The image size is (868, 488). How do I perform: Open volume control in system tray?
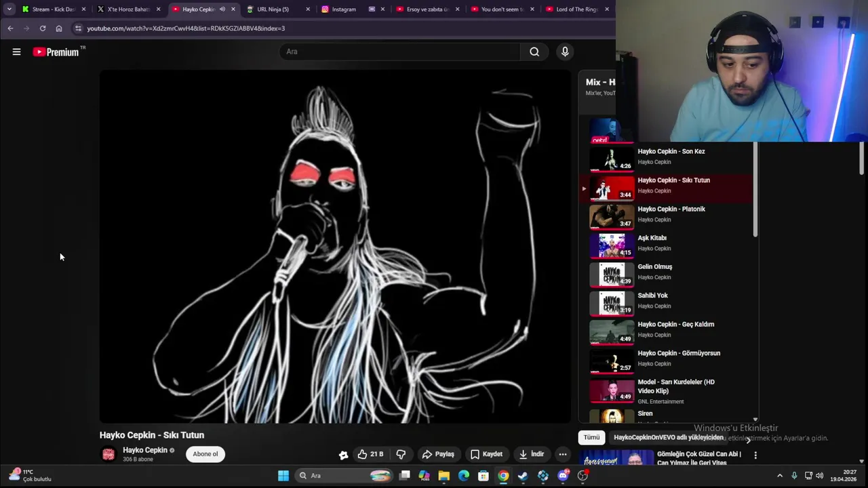820,476
